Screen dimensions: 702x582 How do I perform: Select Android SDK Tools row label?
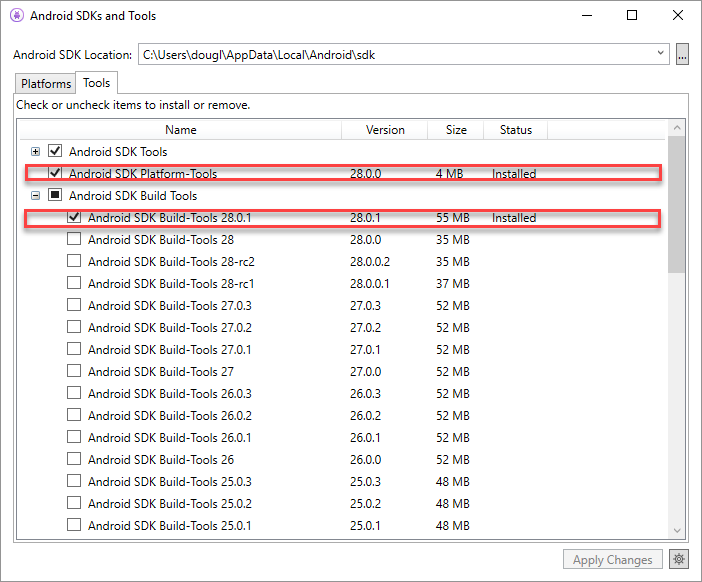point(118,152)
